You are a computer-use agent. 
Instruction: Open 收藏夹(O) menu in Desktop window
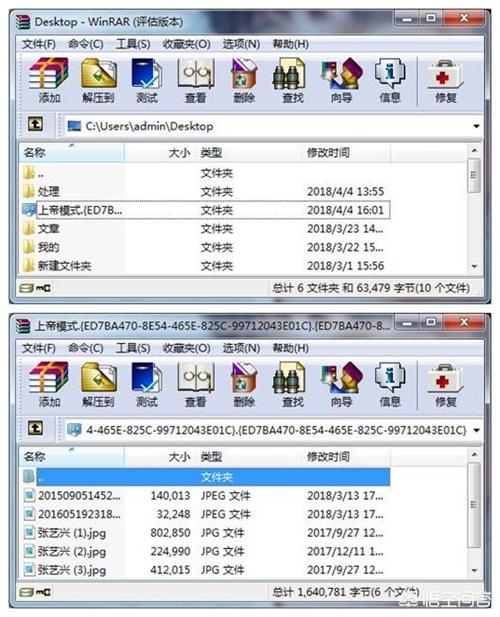[x=187, y=44]
